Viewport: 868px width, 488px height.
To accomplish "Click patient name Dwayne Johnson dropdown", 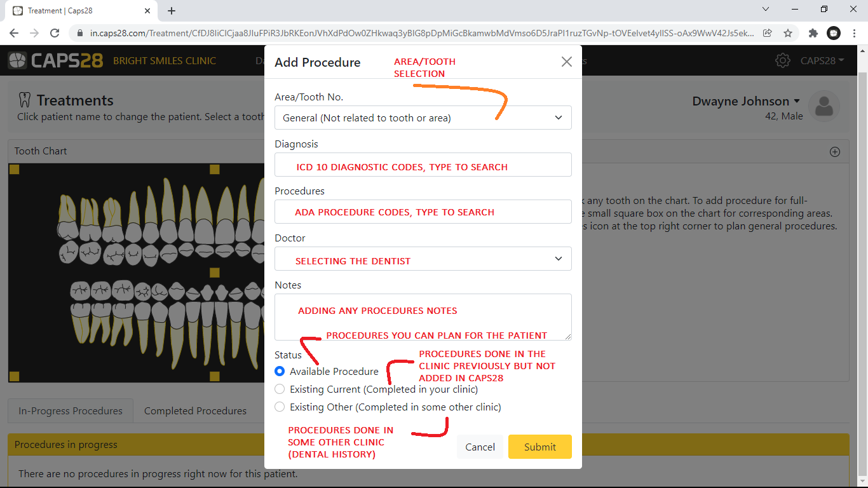I will coord(746,101).
